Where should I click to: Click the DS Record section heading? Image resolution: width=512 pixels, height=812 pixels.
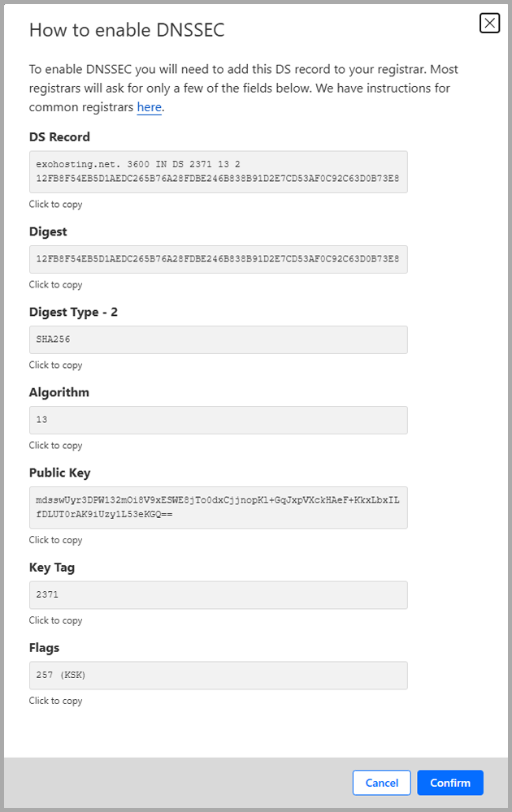[x=60, y=136]
